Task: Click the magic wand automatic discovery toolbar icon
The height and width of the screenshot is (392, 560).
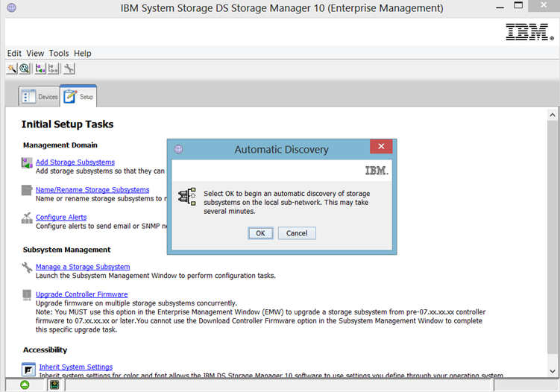Action: (12, 68)
